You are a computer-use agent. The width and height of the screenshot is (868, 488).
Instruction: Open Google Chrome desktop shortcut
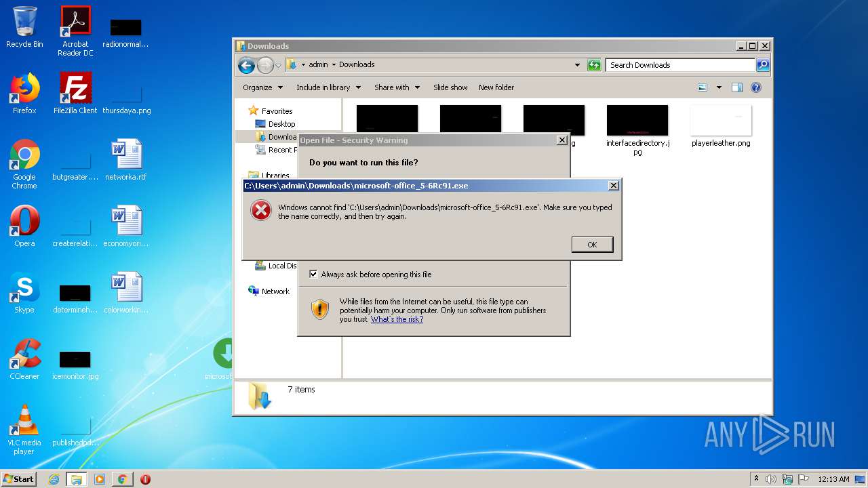click(24, 164)
